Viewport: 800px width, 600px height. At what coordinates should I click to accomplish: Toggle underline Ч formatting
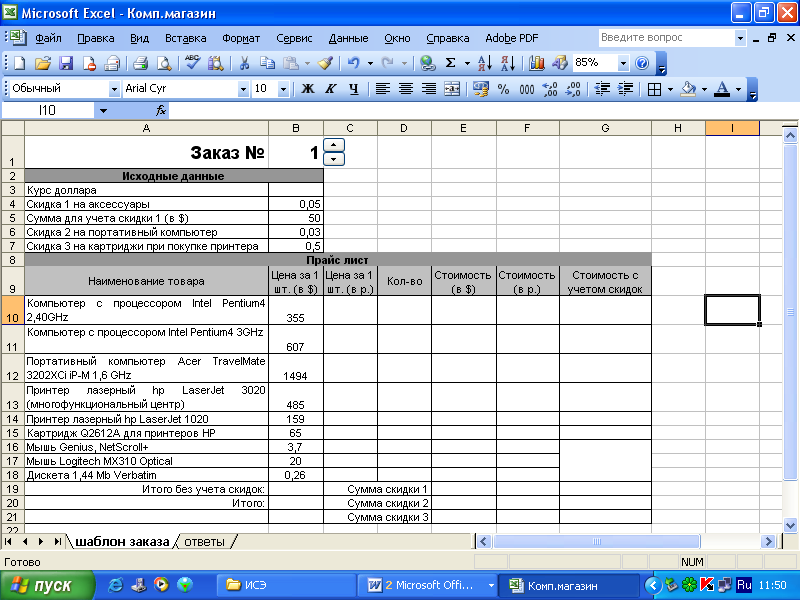(354, 89)
